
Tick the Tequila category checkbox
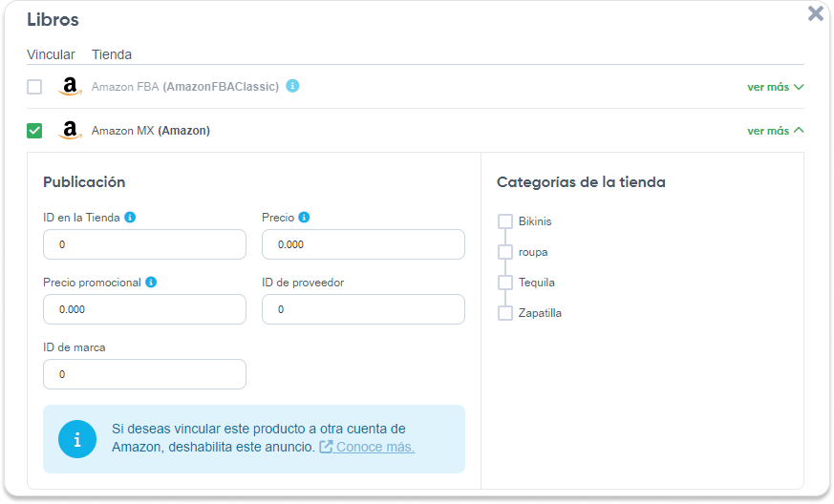click(x=505, y=283)
